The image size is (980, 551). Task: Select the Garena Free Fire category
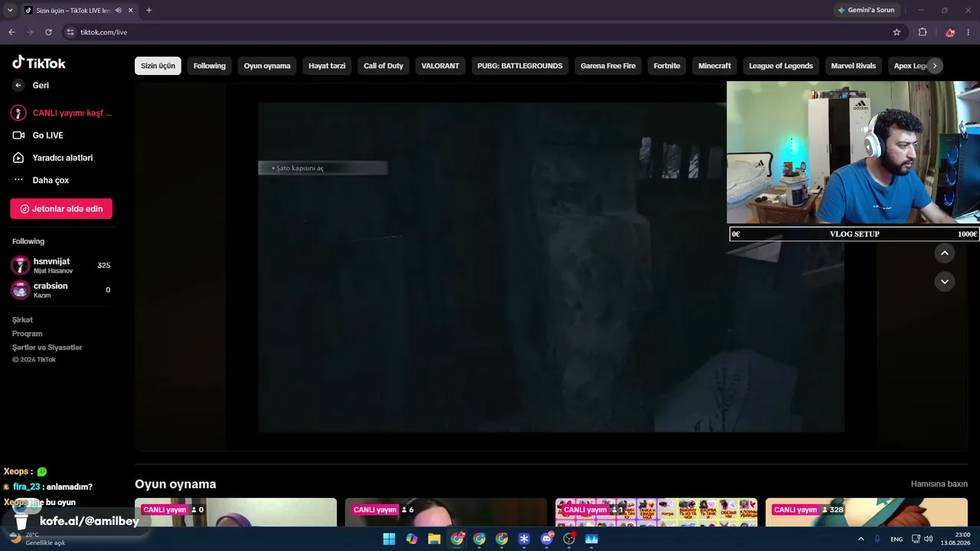pos(608,66)
